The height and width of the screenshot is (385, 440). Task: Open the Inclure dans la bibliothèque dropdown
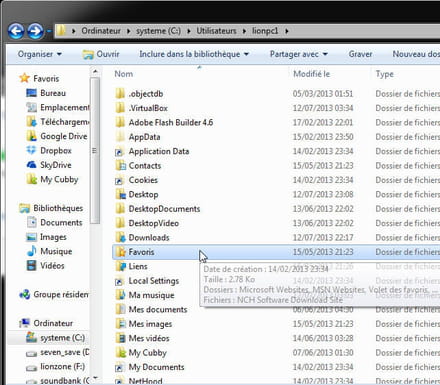pos(194,54)
